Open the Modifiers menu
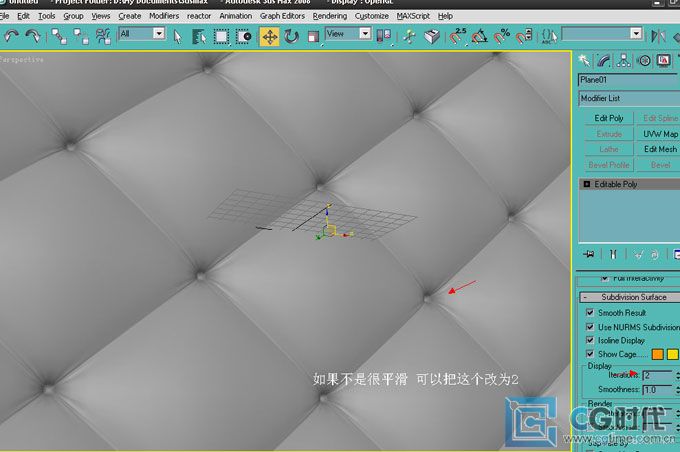680x452 pixels. [x=164, y=16]
